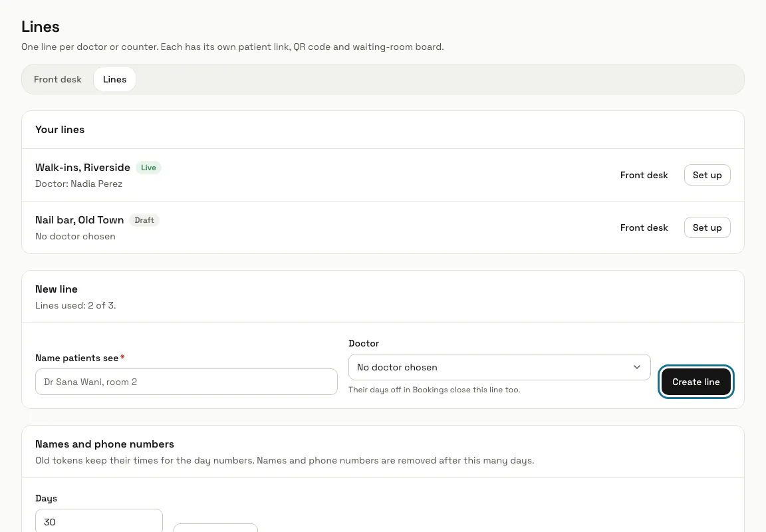Screen dimensions: 766x532
Task: Open the Doctor dropdown
Action: pyautogui.click(x=499, y=367)
